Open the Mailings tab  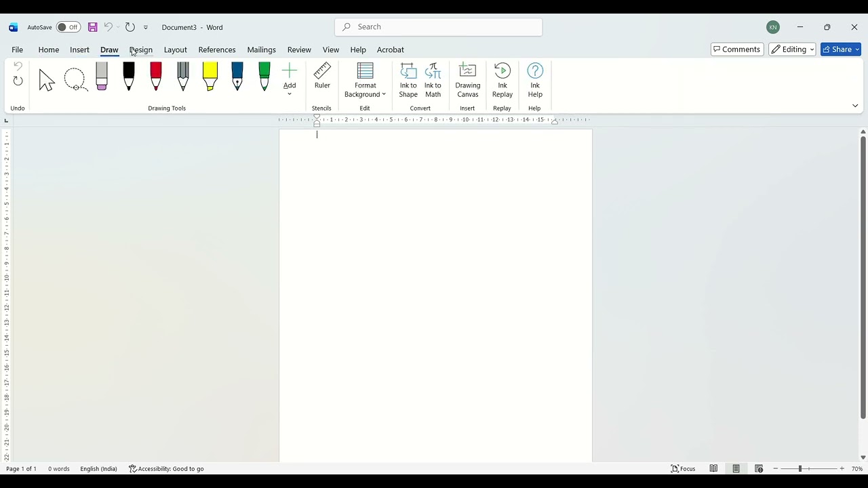(x=261, y=49)
